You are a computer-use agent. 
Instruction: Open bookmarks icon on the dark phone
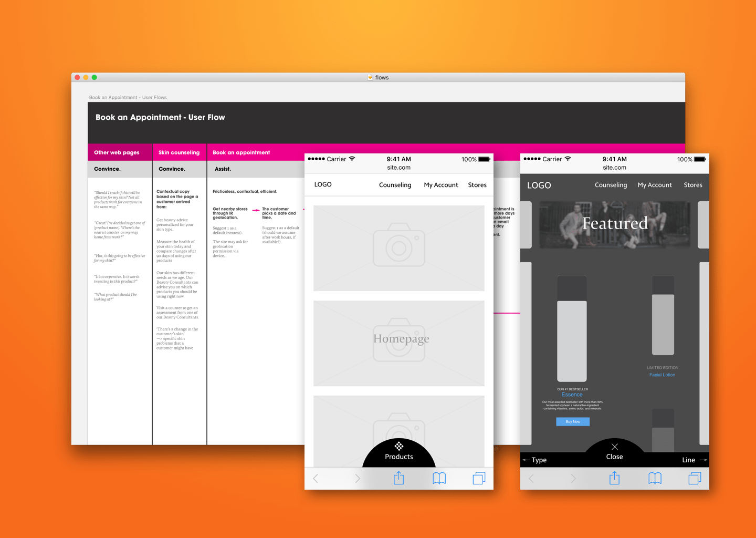pos(655,478)
